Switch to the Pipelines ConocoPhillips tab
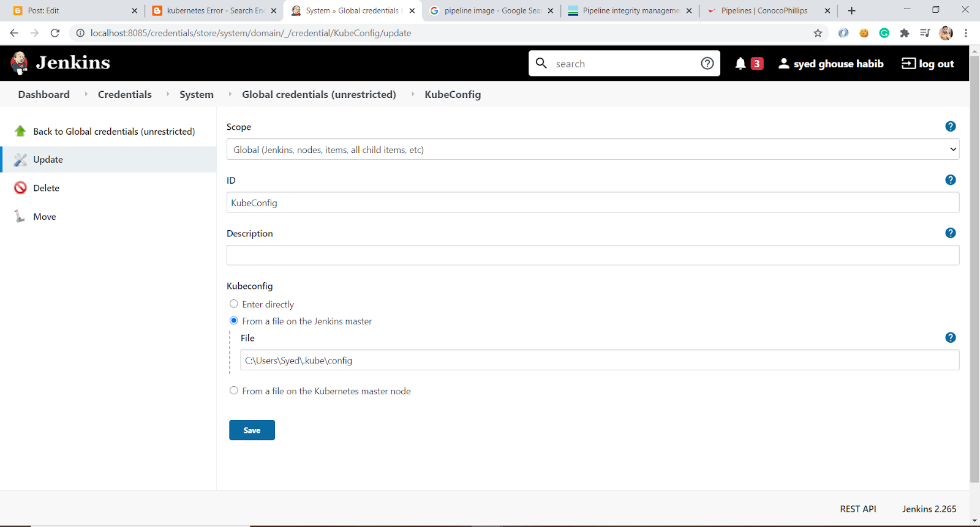Viewport: 980px width, 527px height. tap(769, 10)
